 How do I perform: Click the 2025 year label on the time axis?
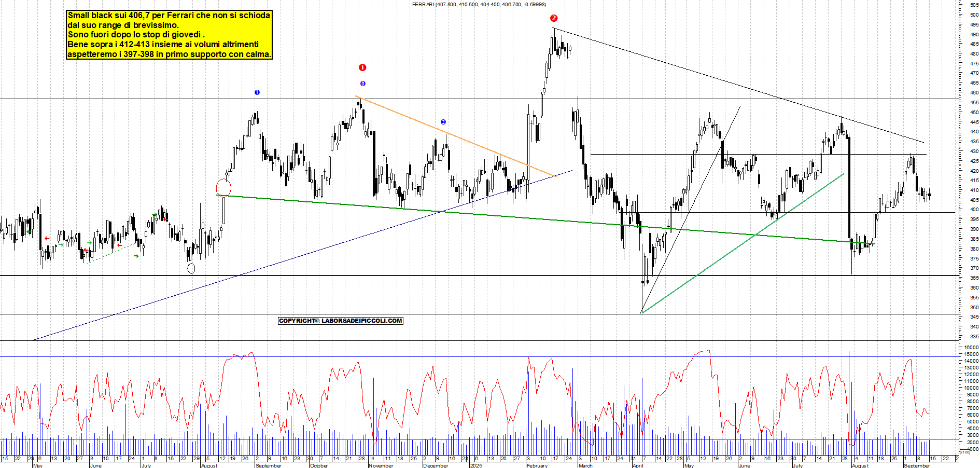click(x=475, y=465)
